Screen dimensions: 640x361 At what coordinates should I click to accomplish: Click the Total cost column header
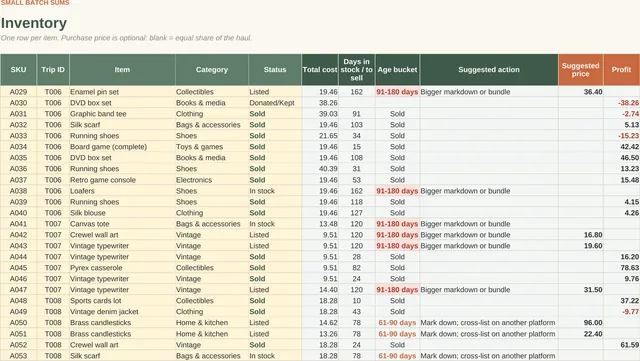pyautogui.click(x=320, y=69)
